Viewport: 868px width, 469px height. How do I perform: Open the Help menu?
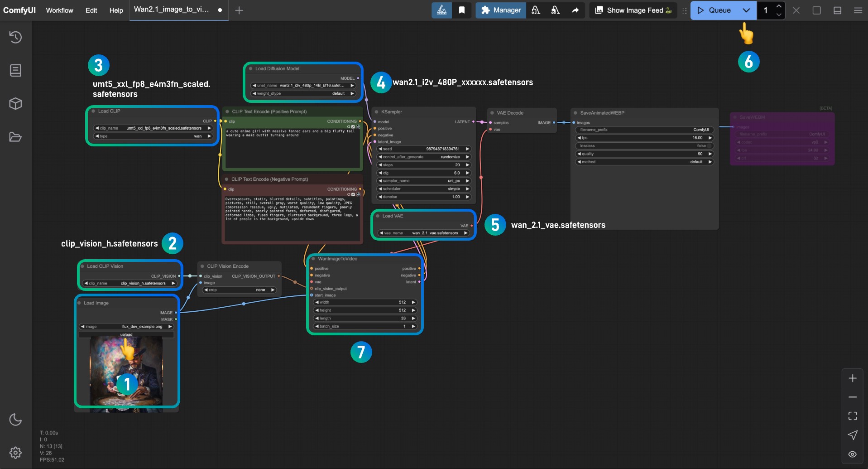point(116,10)
